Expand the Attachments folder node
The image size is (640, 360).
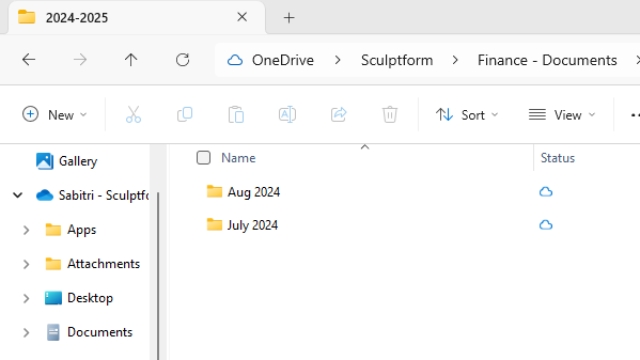pyautogui.click(x=26, y=264)
